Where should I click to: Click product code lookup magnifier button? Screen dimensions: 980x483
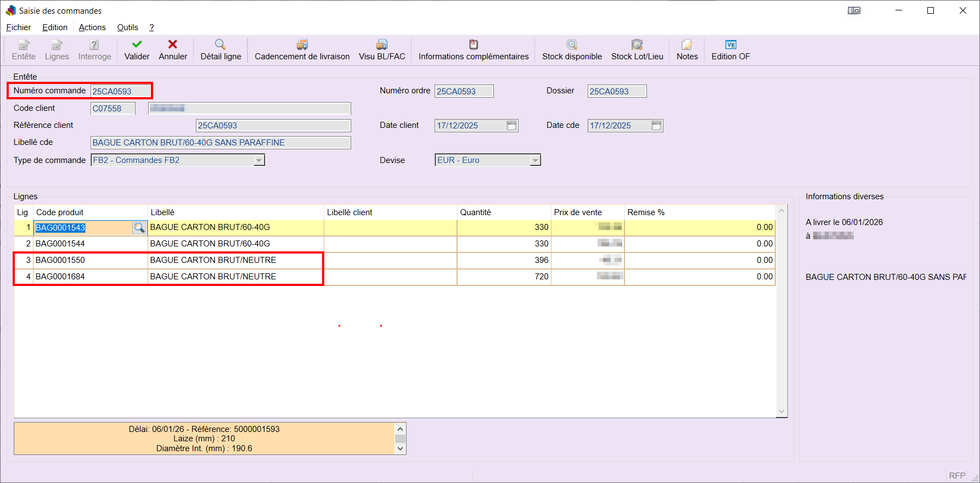coord(139,228)
